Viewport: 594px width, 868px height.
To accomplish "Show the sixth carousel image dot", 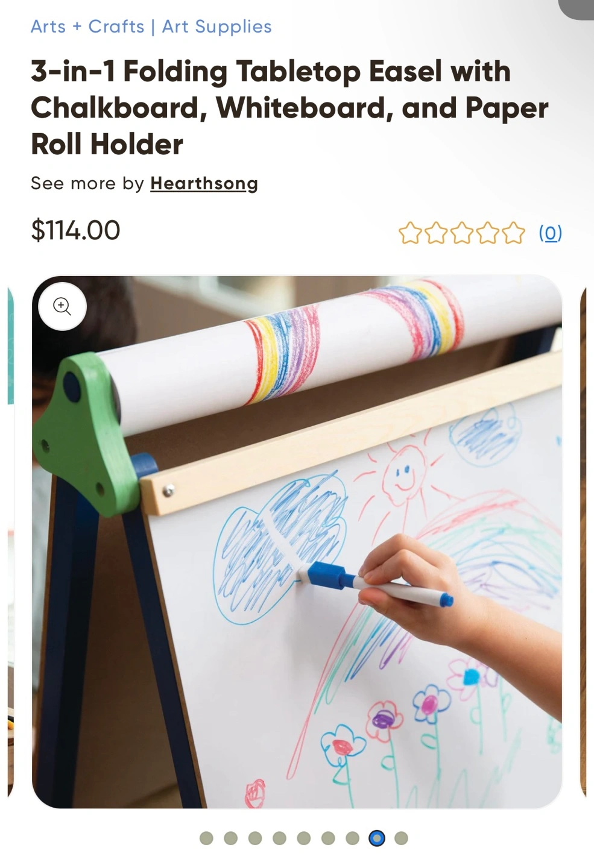I will pyautogui.click(x=328, y=838).
